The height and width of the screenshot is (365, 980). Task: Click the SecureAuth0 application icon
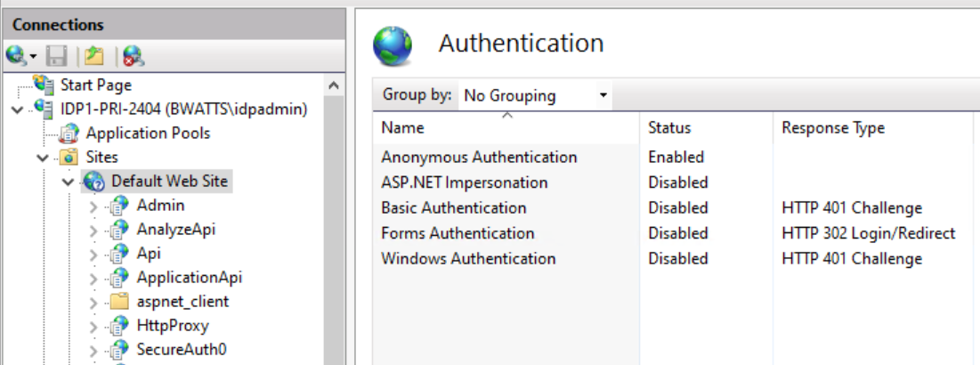pyautogui.click(x=118, y=349)
